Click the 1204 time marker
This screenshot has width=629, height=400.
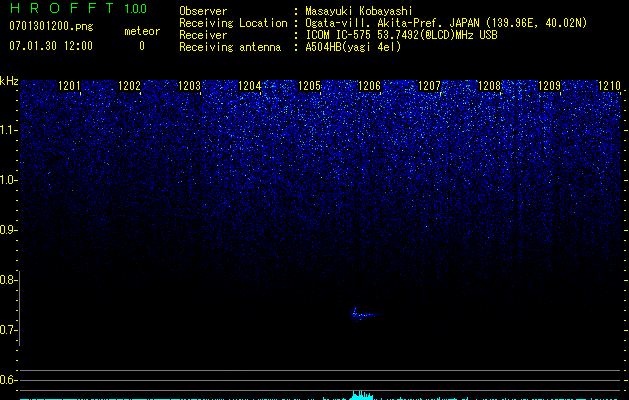tap(249, 86)
